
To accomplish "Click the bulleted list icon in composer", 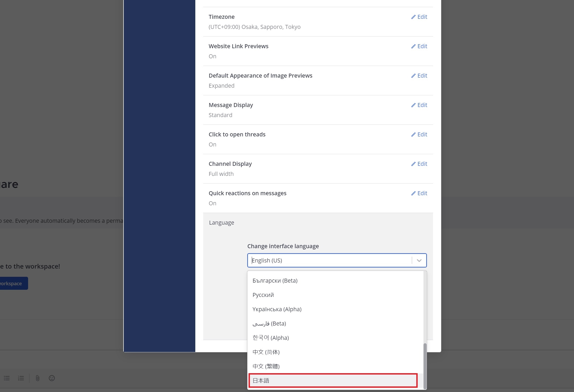I will click(x=7, y=378).
